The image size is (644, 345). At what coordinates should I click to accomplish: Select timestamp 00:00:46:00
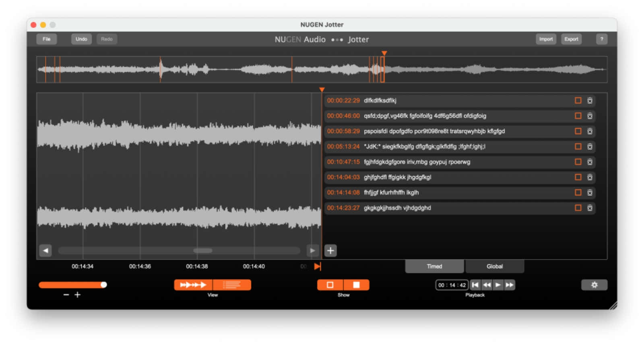tap(343, 116)
